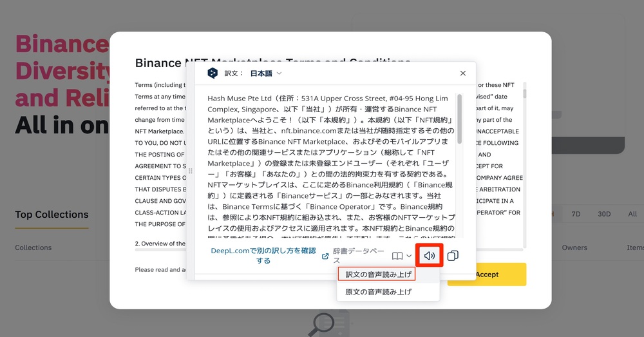Click the external-link icon next to the DeepL.com link
This screenshot has height=337, width=644.
pyautogui.click(x=325, y=256)
